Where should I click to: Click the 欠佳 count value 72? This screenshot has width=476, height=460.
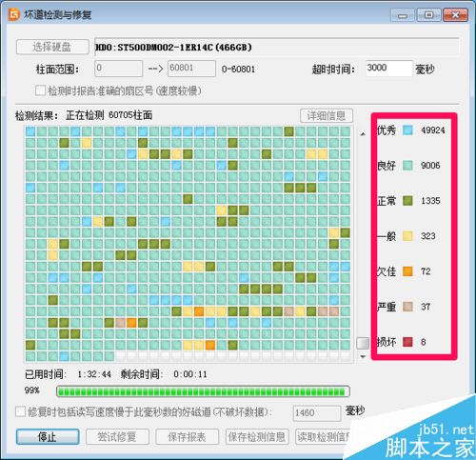(x=426, y=271)
